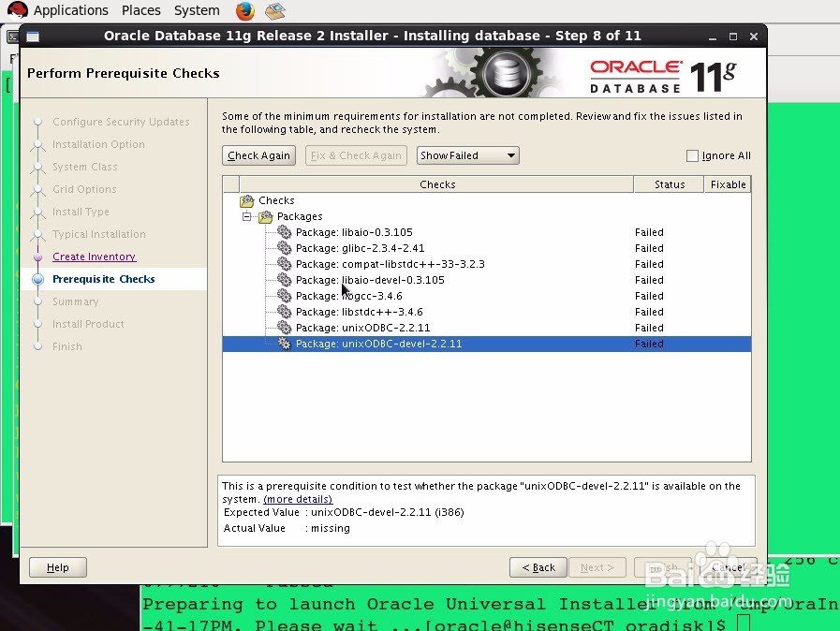Image resolution: width=840 pixels, height=631 pixels.
Task: Click Failed status of libaio-0.3.105 row
Action: (649, 232)
